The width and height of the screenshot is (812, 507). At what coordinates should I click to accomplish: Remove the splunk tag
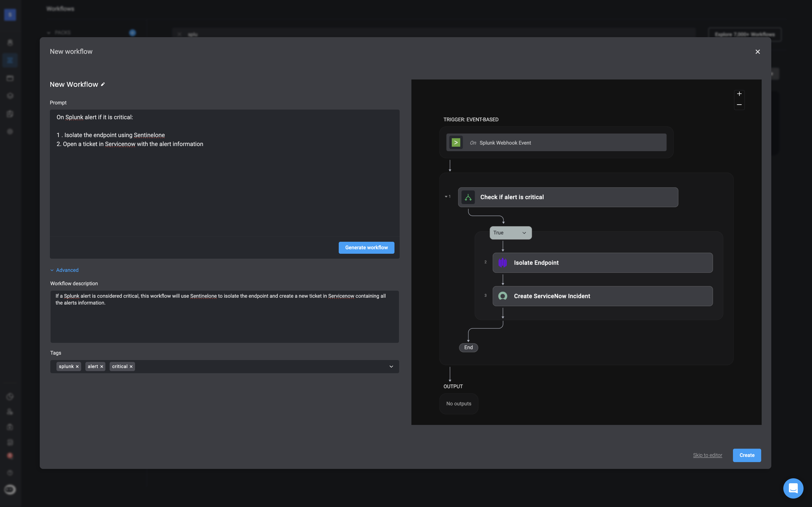77,367
